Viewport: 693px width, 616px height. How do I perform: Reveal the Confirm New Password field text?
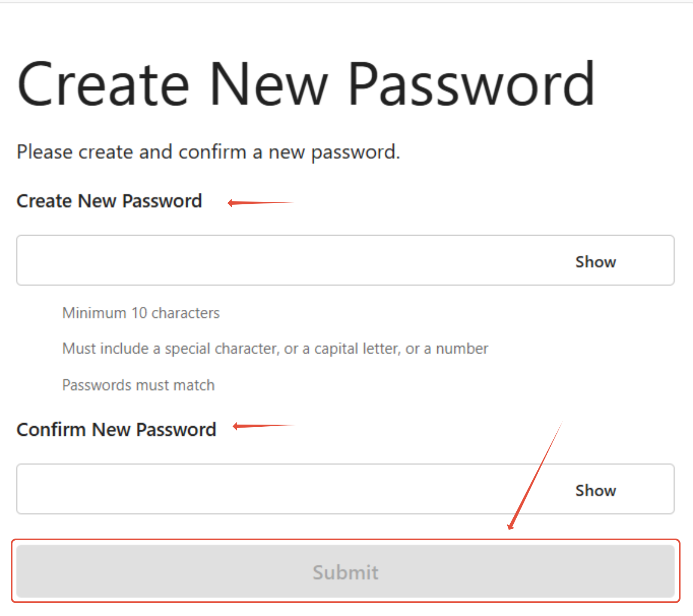(595, 490)
